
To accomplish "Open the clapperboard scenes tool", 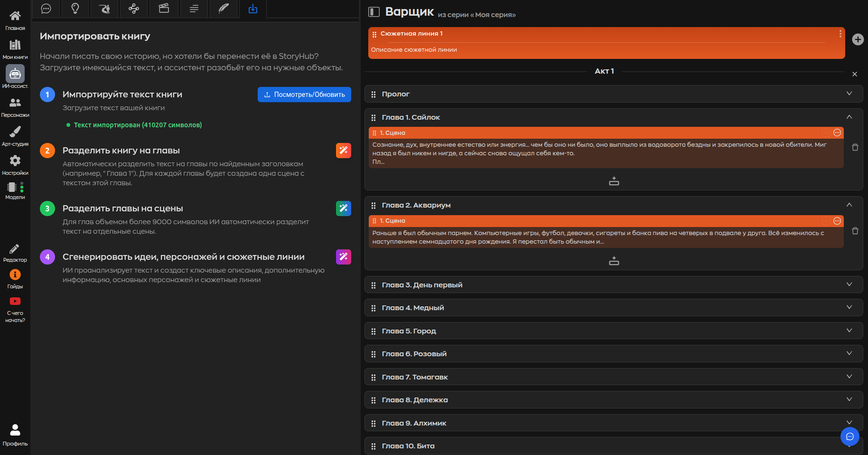I will point(164,9).
